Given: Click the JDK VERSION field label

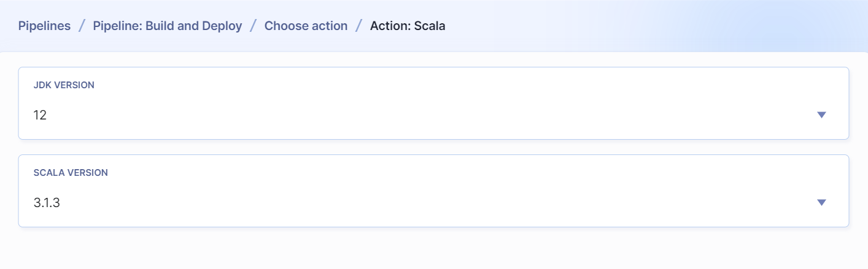Looking at the screenshot, I should pos(64,85).
